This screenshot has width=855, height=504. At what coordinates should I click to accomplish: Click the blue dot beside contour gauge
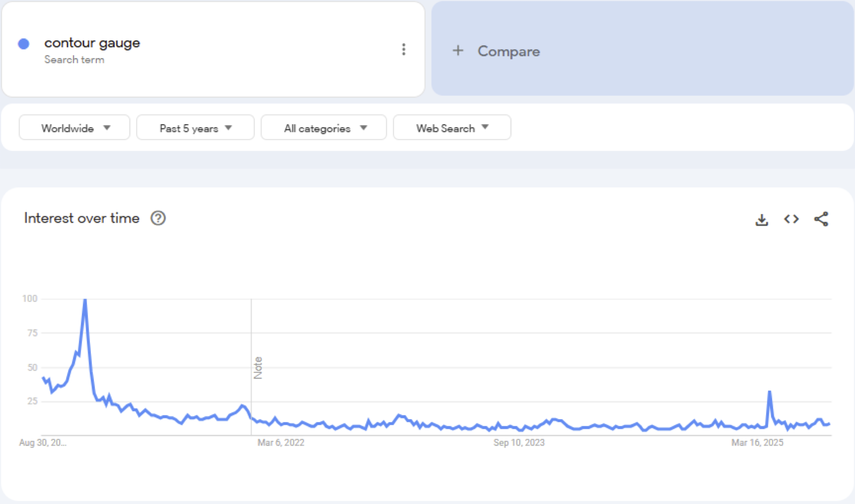[x=23, y=44]
